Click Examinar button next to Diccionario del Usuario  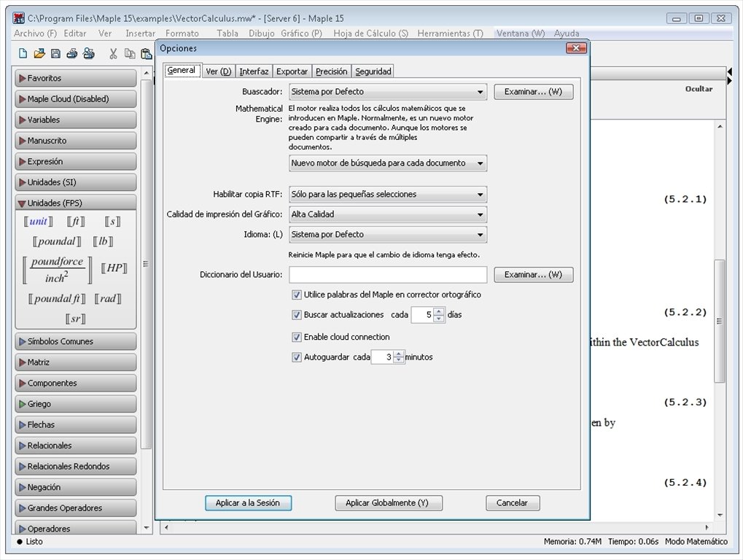click(534, 275)
